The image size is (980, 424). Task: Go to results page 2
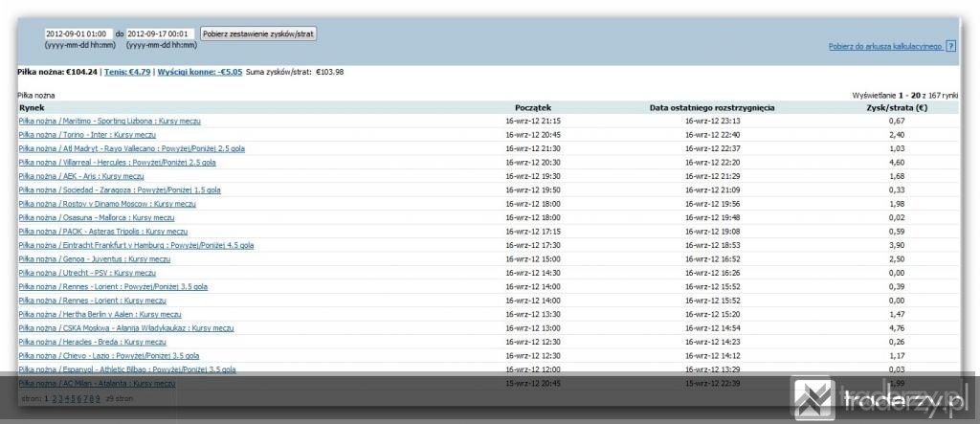pos(55,398)
